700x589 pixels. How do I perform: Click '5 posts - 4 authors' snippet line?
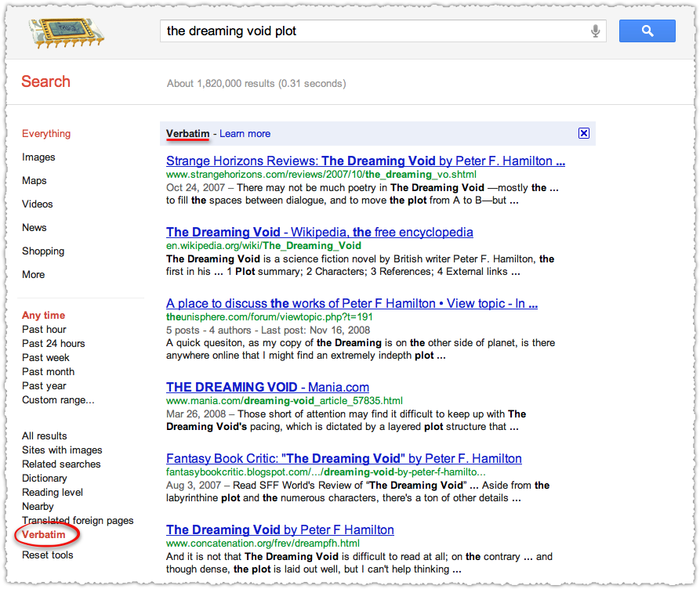268,331
